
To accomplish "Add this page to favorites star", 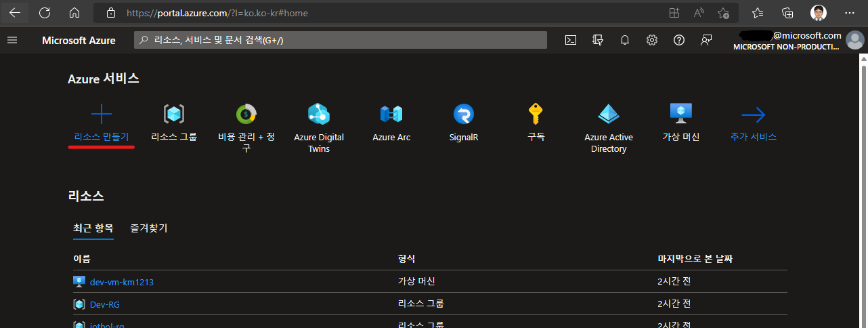I will (x=723, y=12).
